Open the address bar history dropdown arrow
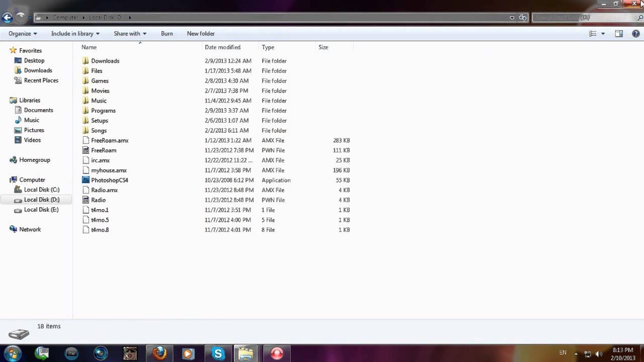The height and width of the screenshot is (362, 644). click(x=512, y=18)
